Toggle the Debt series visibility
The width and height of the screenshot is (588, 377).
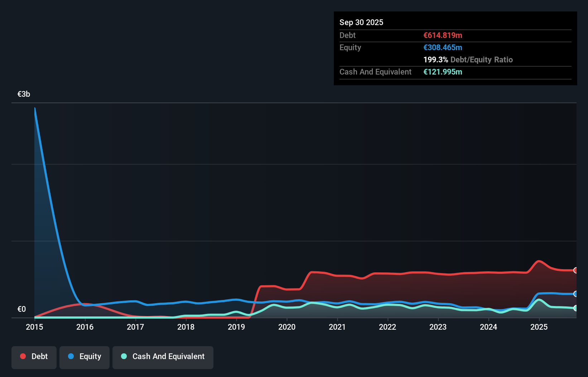[x=34, y=357]
